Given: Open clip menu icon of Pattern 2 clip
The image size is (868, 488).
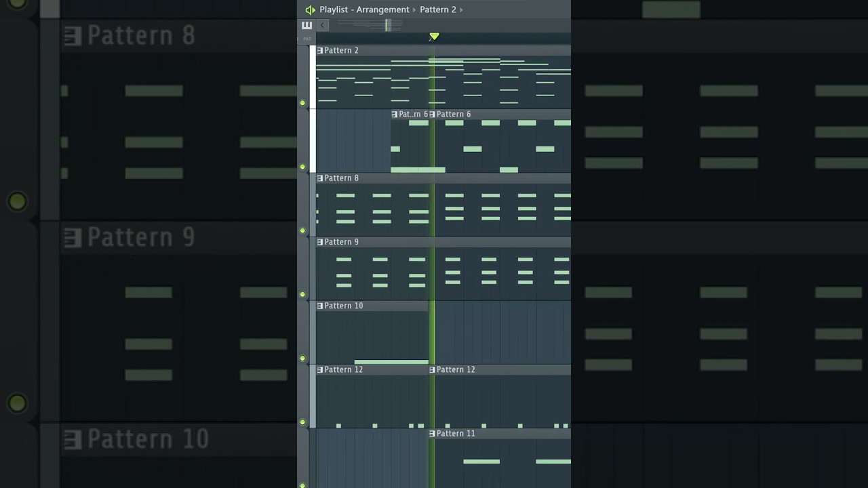Looking at the screenshot, I should [320, 51].
